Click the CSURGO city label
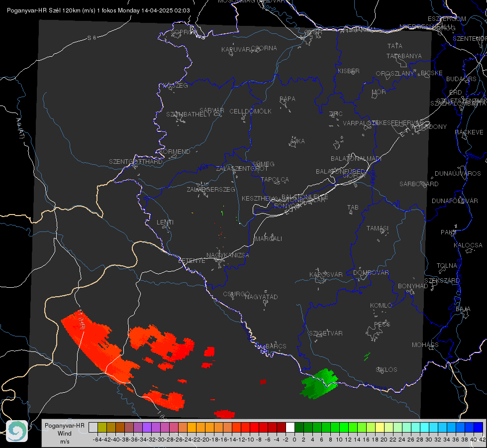The height and width of the screenshot is (448, 487). tap(236, 294)
